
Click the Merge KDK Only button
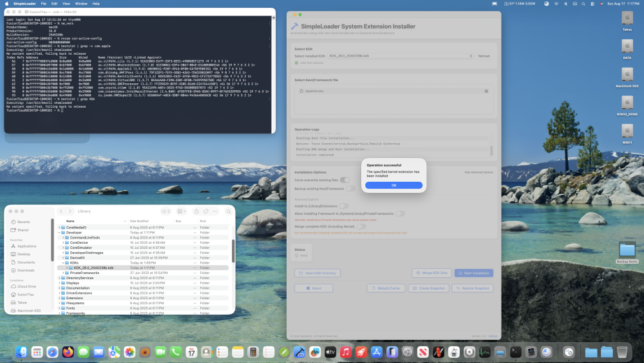pyautogui.click(x=431, y=273)
